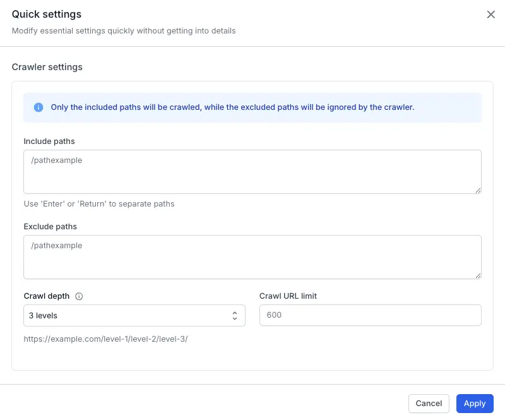Click the blue informational message about included paths
This screenshot has width=505, height=420.
click(231, 107)
